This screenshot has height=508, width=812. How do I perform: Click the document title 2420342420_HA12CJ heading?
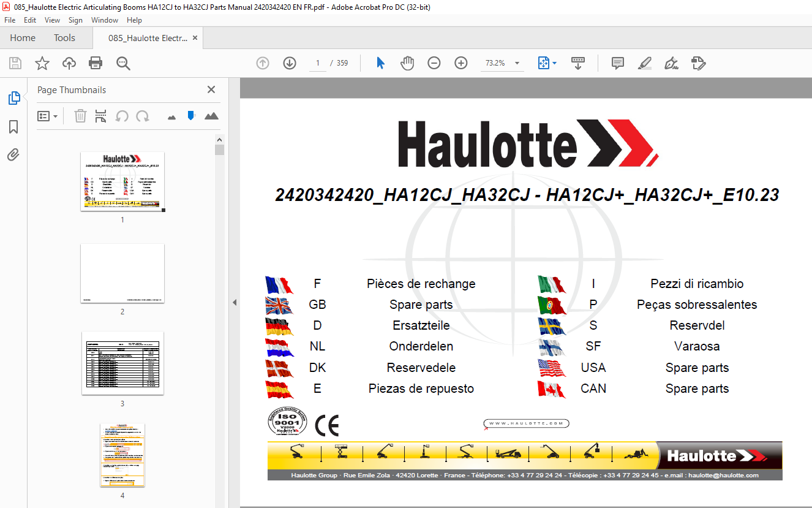point(527,195)
